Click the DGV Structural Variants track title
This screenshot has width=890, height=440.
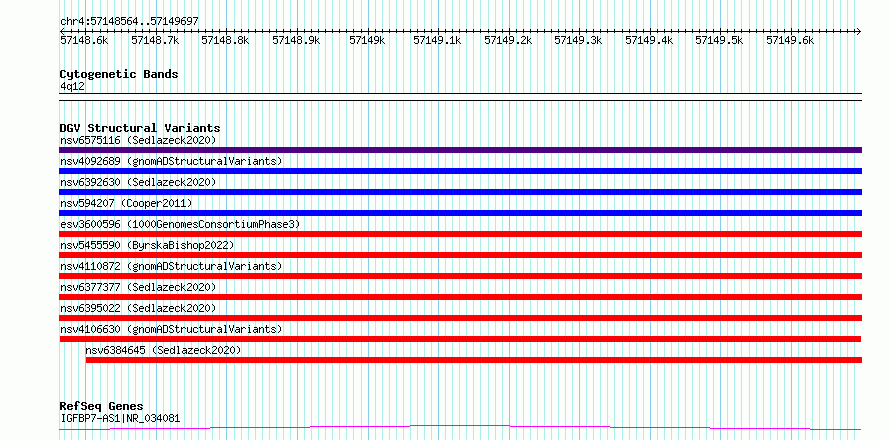point(140,128)
